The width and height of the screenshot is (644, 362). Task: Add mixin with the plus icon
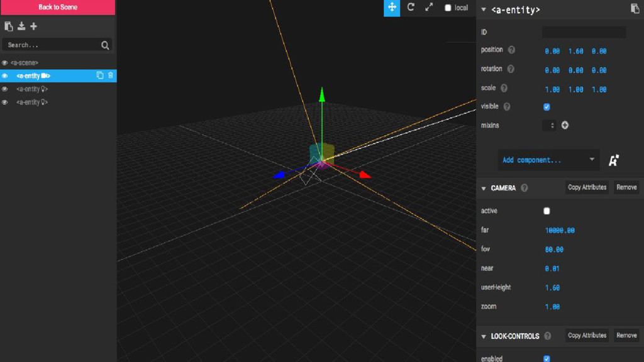[565, 125]
